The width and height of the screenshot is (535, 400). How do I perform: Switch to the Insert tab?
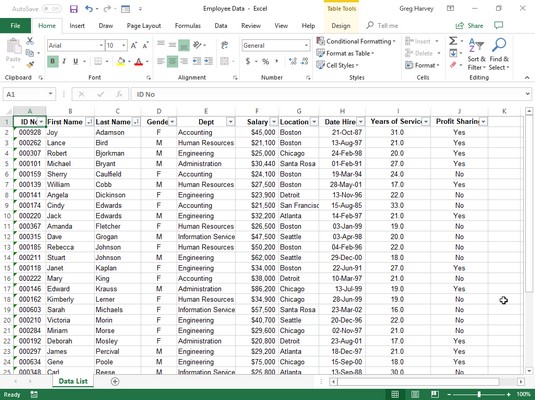tap(77, 26)
